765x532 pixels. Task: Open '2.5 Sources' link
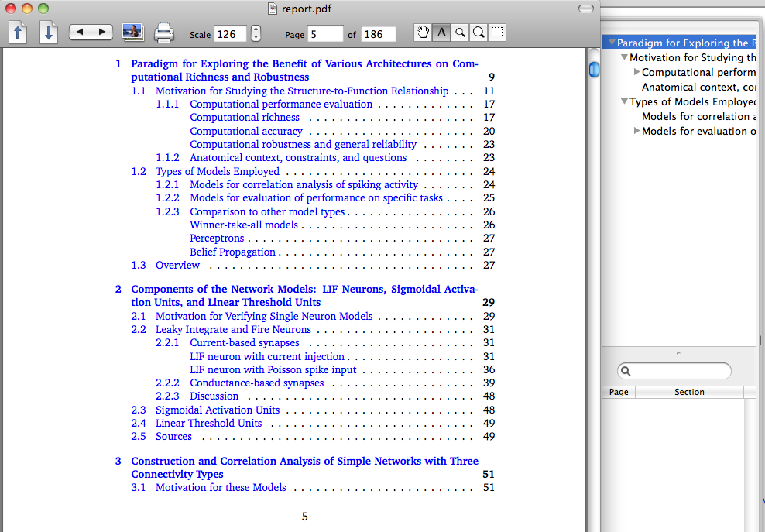pyautogui.click(x=173, y=436)
